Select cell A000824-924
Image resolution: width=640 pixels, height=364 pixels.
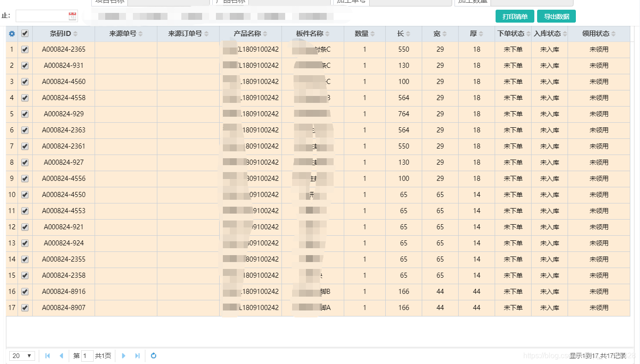64,243
